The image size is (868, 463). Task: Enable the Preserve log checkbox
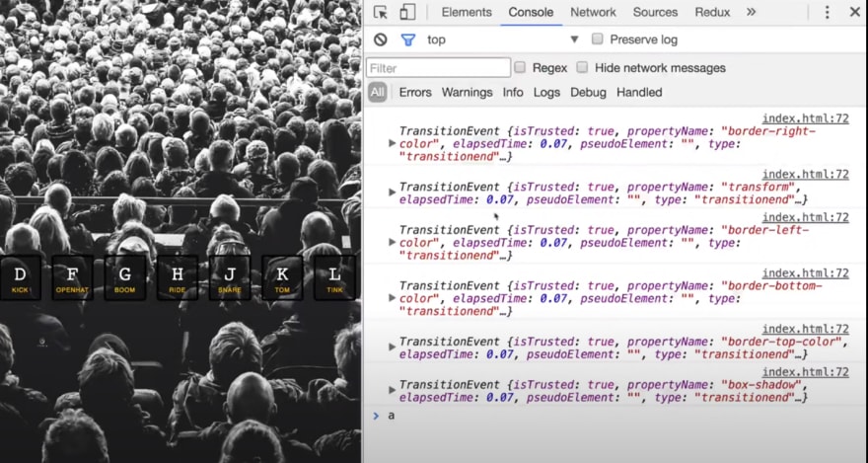pos(598,39)
